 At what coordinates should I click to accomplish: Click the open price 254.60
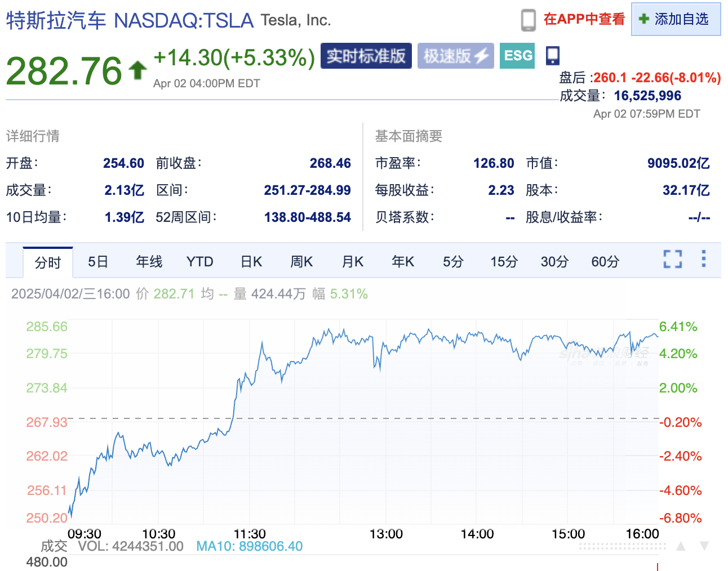pyautogui.click(x=123, y=163)
